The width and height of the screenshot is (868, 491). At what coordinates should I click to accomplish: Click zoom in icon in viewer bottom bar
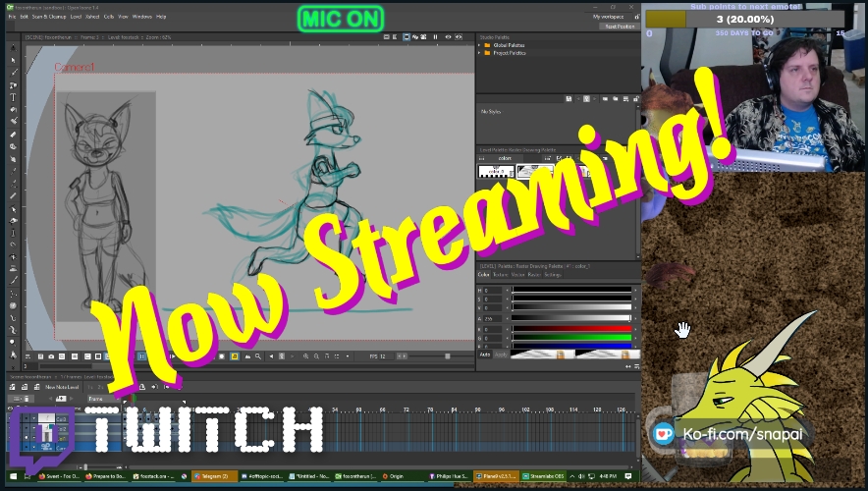305,356
